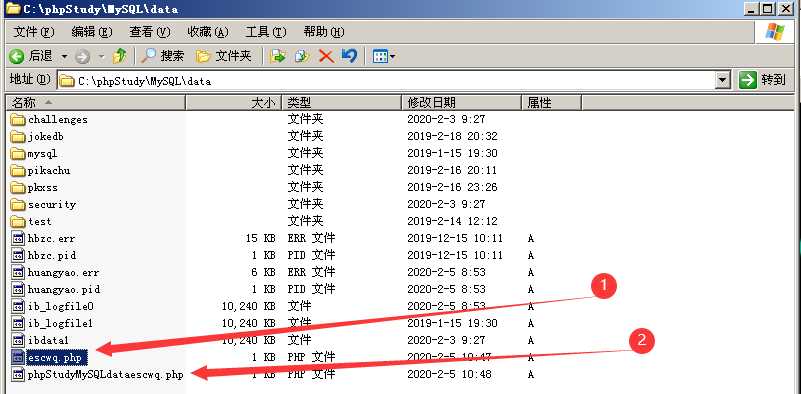Screen dimensions: 801x394
Task: Open the 帮助(H) menu
Action: (x=324, y=32)
